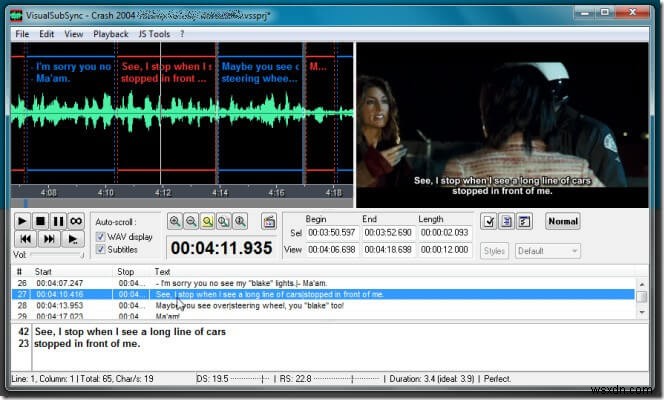Click the video preview panel

[x=502, y=125]
